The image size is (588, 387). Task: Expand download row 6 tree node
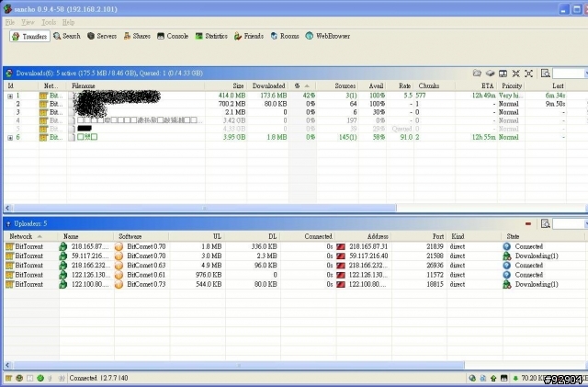(x=10, y=138)
